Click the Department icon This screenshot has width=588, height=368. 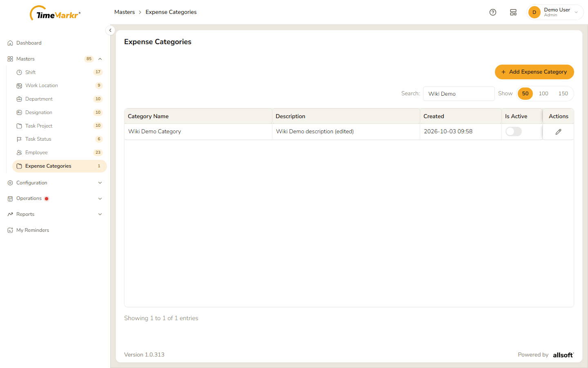point(19,99)
